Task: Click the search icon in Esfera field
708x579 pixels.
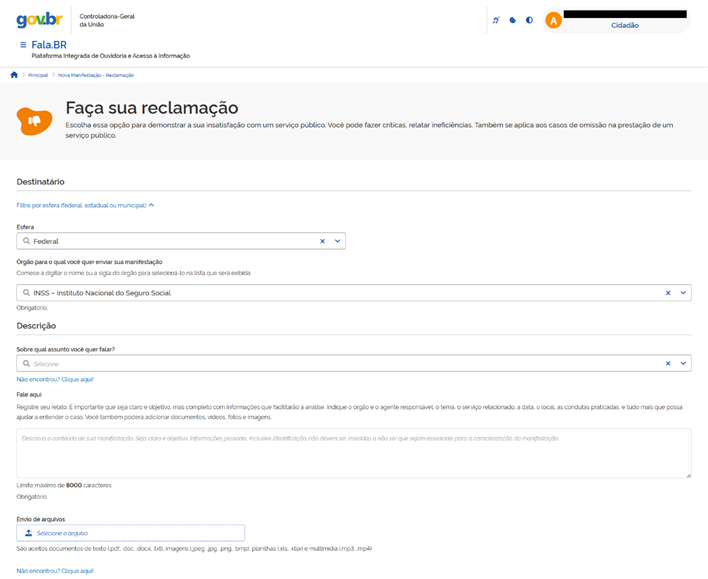Action: click(26, 241)
